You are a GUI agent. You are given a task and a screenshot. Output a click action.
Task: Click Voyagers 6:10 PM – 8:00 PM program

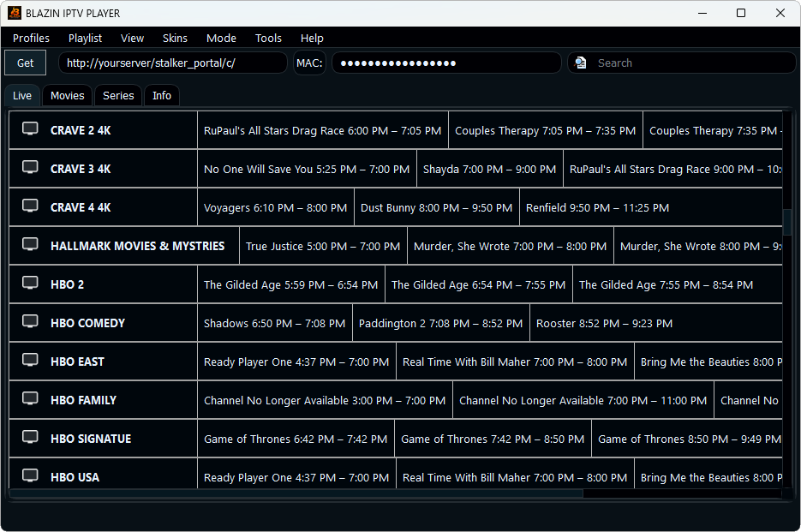click(x=276, y=207)
